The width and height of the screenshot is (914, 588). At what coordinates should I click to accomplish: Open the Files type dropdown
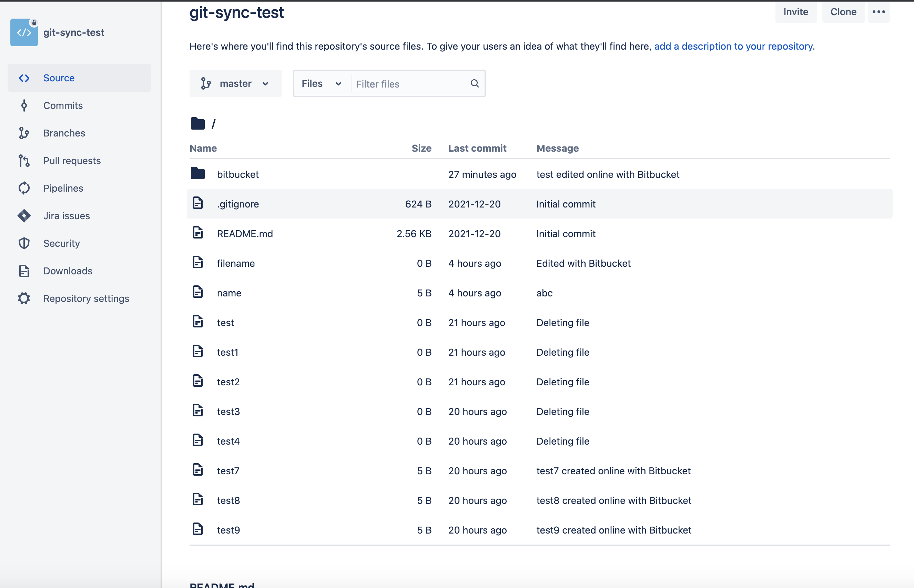pos(322,84)
